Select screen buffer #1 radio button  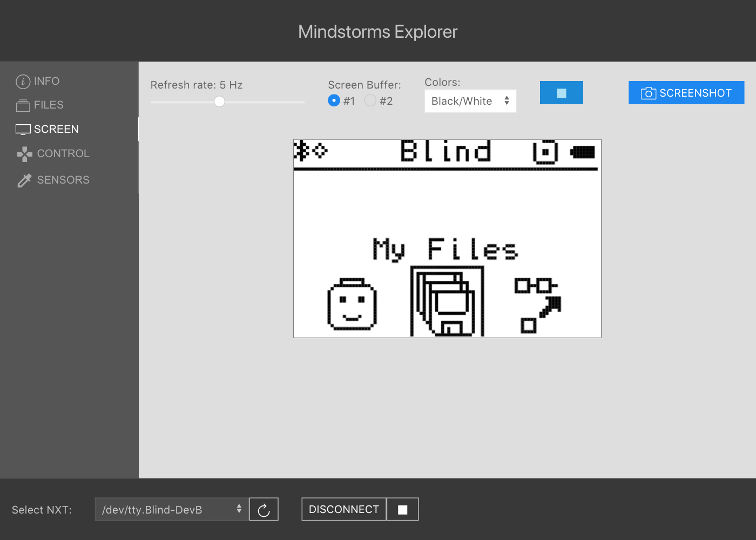tap(334, 100)
